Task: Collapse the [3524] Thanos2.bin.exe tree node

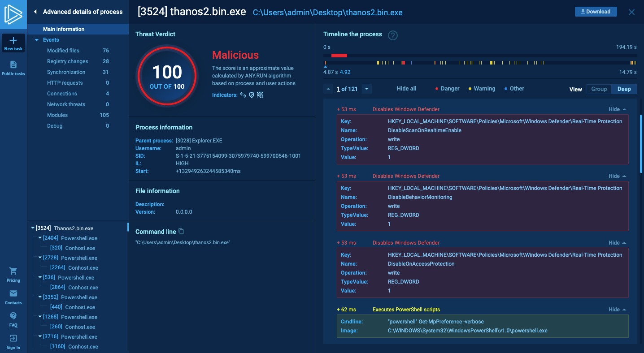Action: click(33, 228)
